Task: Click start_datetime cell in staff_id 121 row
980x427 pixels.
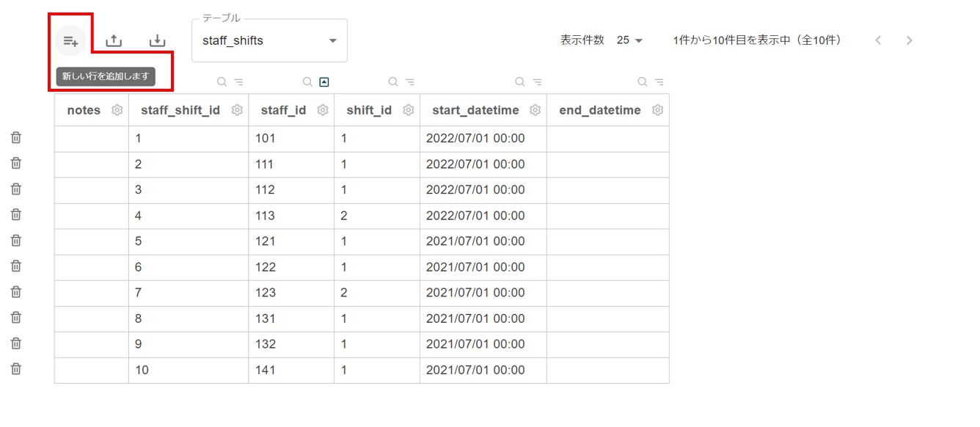Action: point(483,241)
